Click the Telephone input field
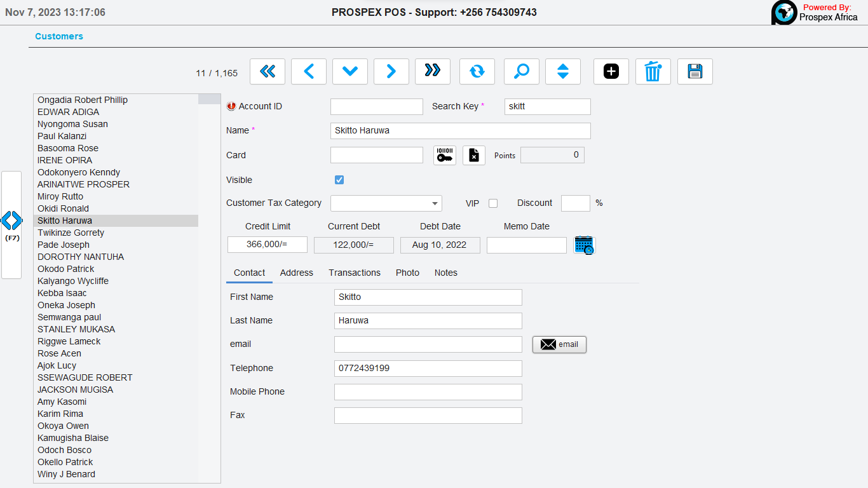The image size is (868, 488). pyautogui.click(x=428, y=369)
